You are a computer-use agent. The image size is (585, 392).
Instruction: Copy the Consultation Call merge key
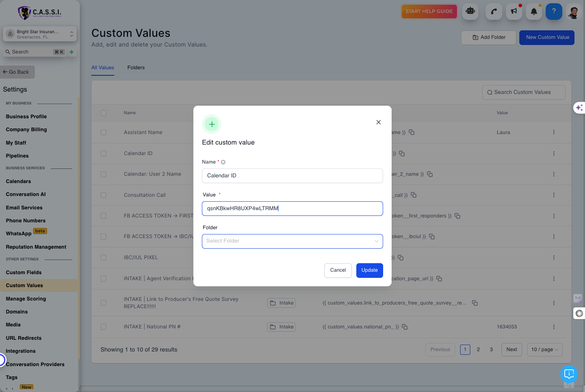pos(414,195)
